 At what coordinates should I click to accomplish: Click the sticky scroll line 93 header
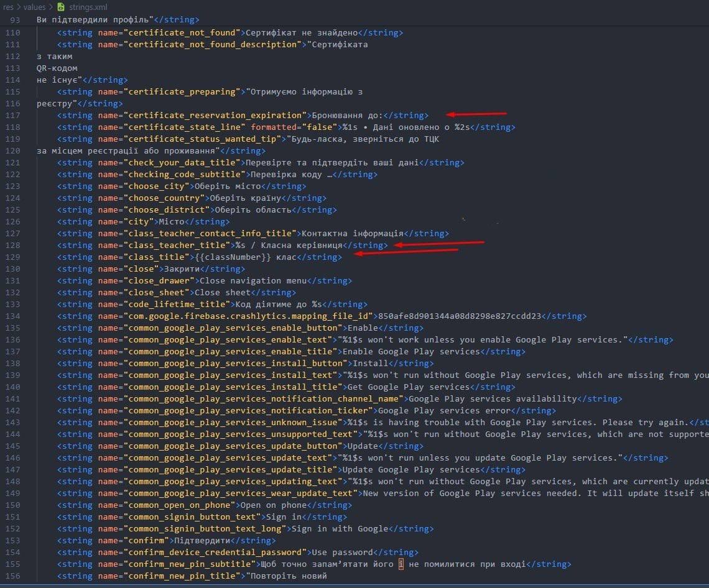click(x=93, y=20)
